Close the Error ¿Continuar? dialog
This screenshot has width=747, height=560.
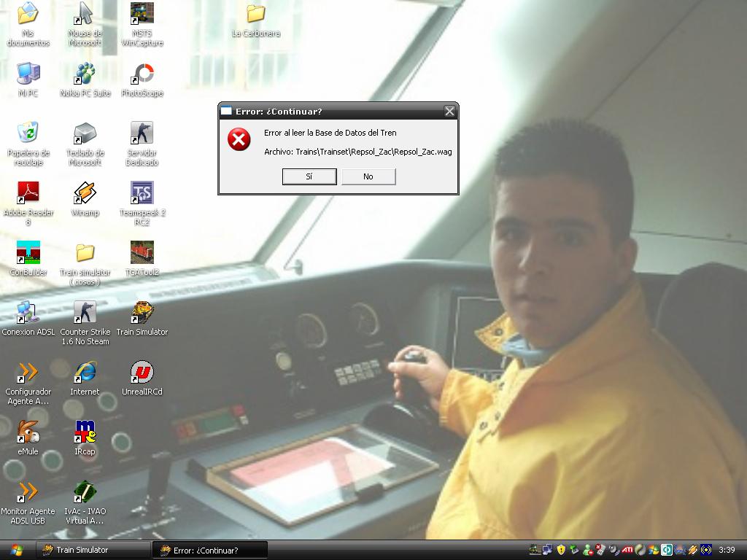(449, 112)
